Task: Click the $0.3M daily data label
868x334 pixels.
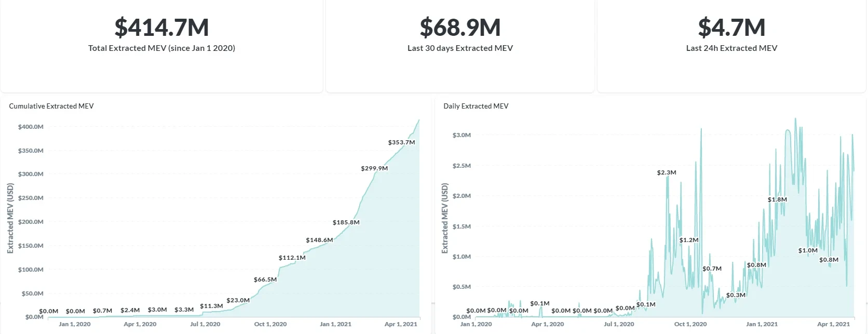Action: pyautogui.click(x=736, y=295)
